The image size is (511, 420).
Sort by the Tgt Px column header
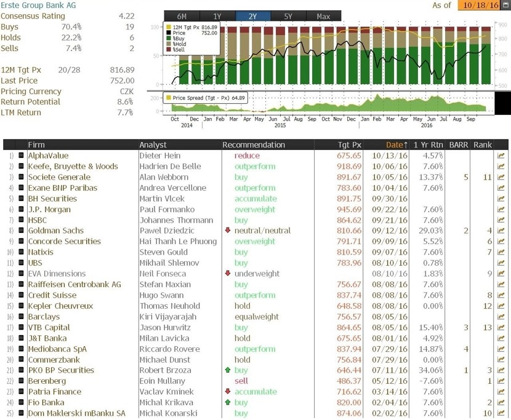350,145
